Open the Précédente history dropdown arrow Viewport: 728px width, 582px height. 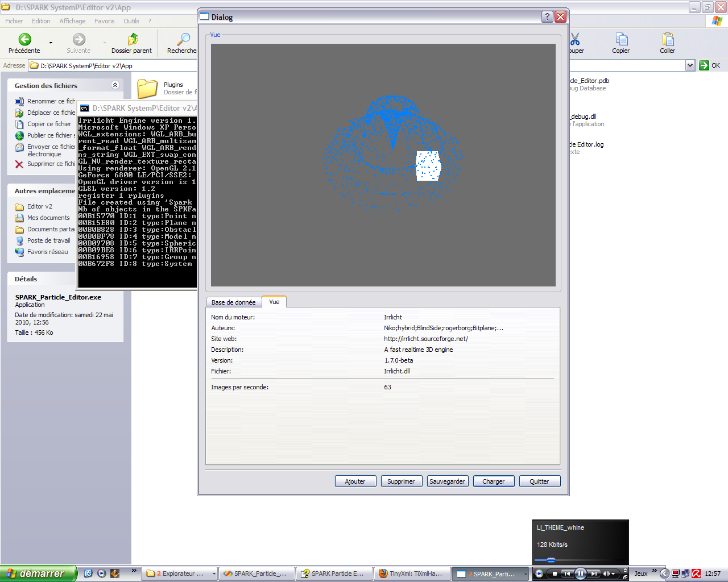[51, 43]
